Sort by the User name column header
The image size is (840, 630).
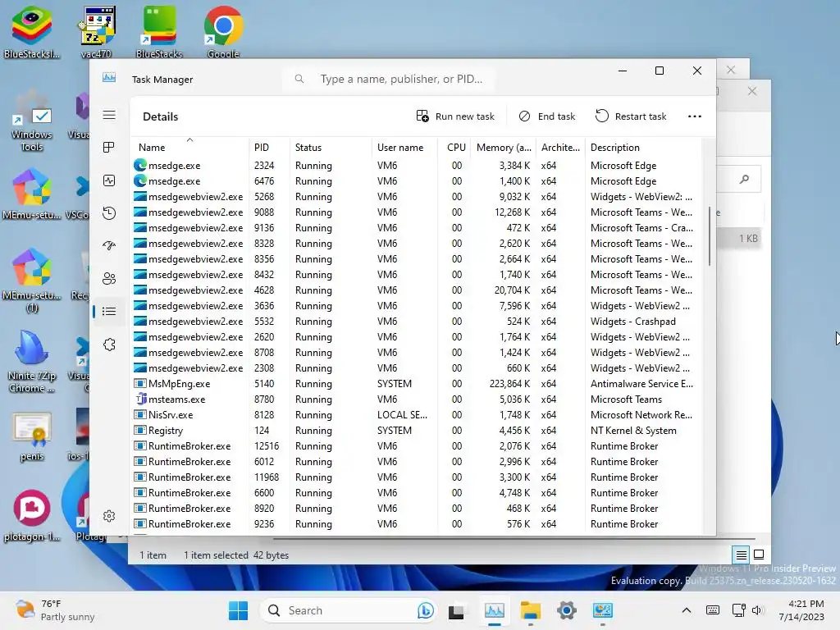click(404, 148)
